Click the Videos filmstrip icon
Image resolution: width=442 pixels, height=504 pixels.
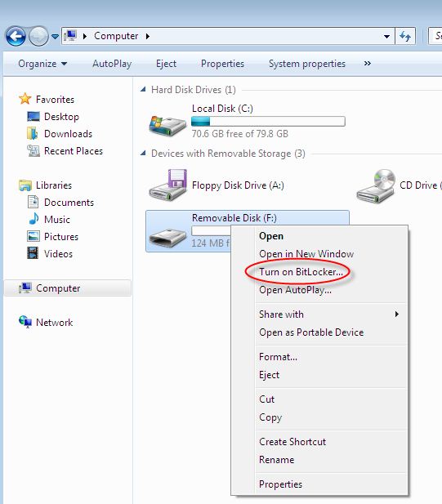pos(33,253)
